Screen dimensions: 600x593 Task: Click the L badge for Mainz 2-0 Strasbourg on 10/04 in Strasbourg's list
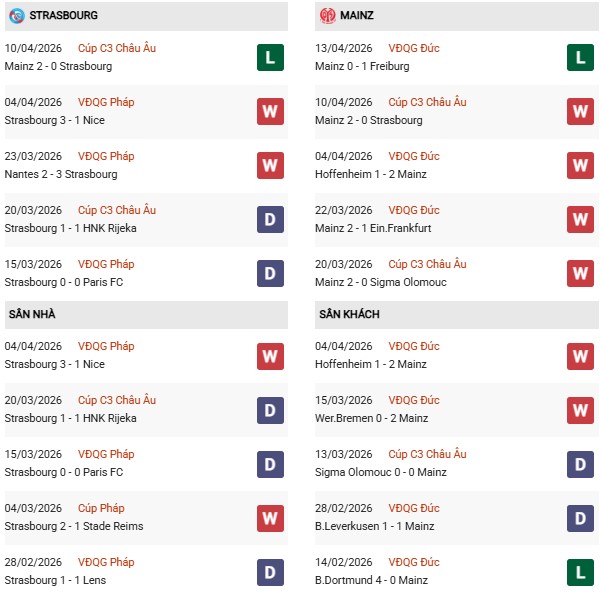coord(270,57)
